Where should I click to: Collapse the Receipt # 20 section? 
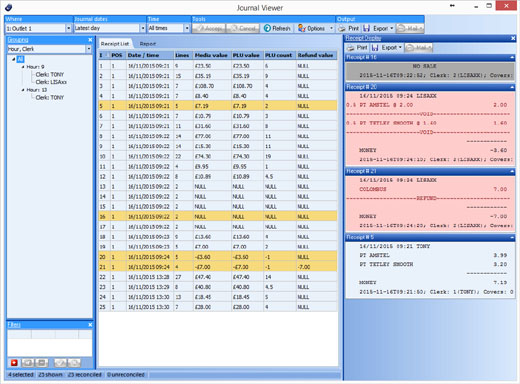pyautogui.click(x=512, y=87)
